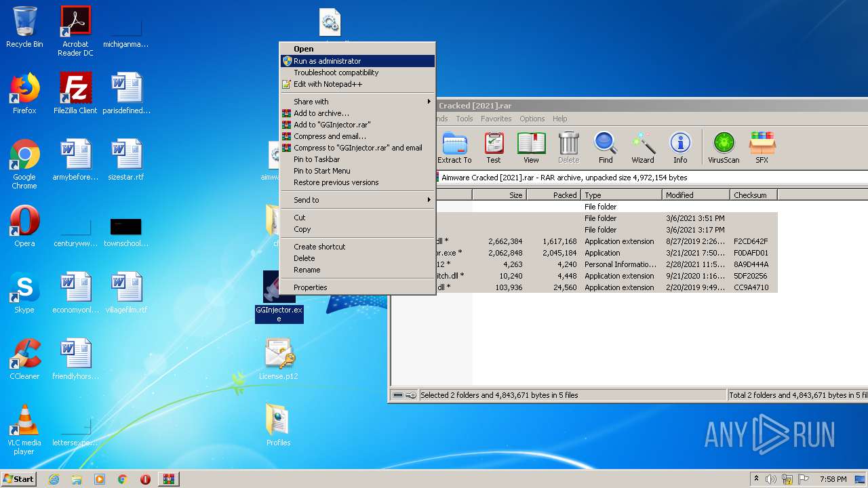Open Internet Explorer from the taskbar
This screenshot has width=868, height=488.
tap(54, 479)
